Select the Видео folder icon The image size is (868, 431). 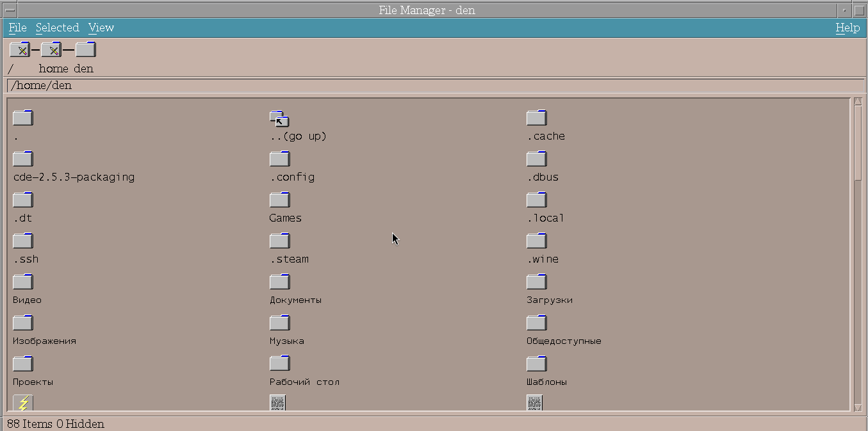23,282
